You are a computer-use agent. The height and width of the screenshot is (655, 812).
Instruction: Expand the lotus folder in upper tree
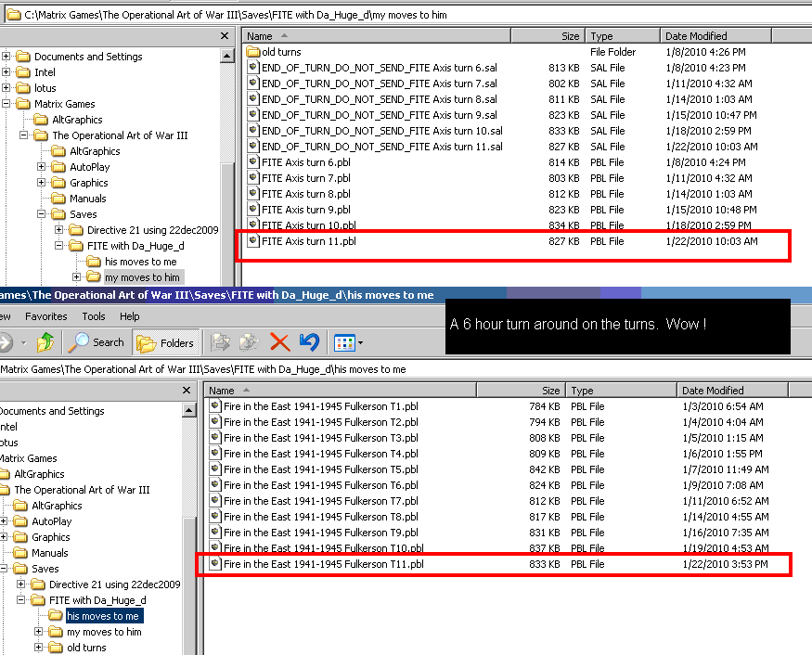[6, 87]
